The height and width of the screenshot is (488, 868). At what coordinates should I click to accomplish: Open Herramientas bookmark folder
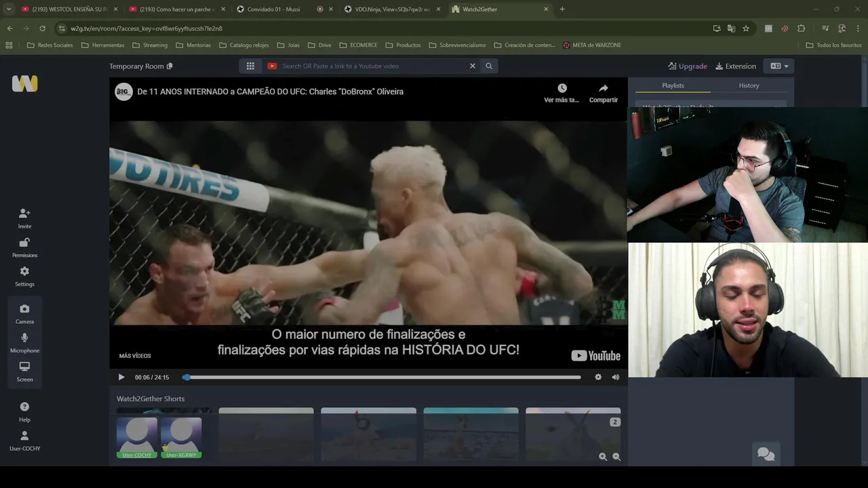pos(102,45)
